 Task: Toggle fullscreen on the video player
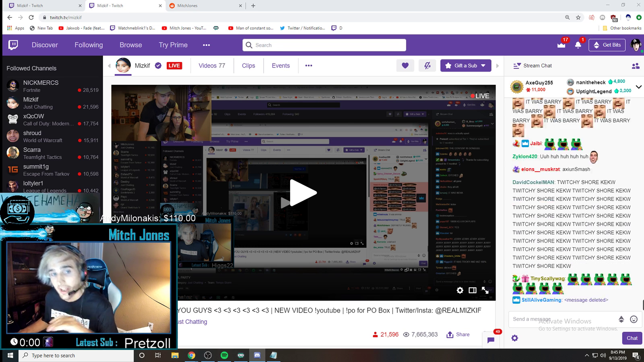click(x=485, y=290)
